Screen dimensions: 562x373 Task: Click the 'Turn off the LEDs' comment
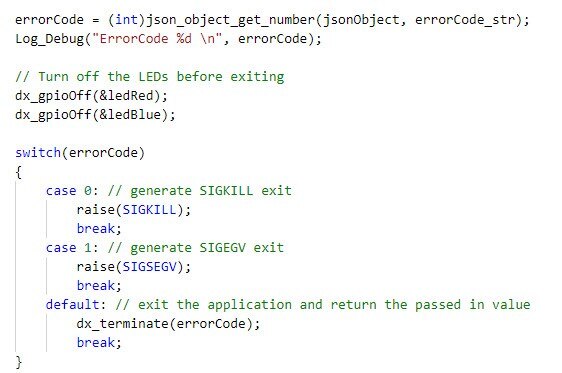point(150,77)
